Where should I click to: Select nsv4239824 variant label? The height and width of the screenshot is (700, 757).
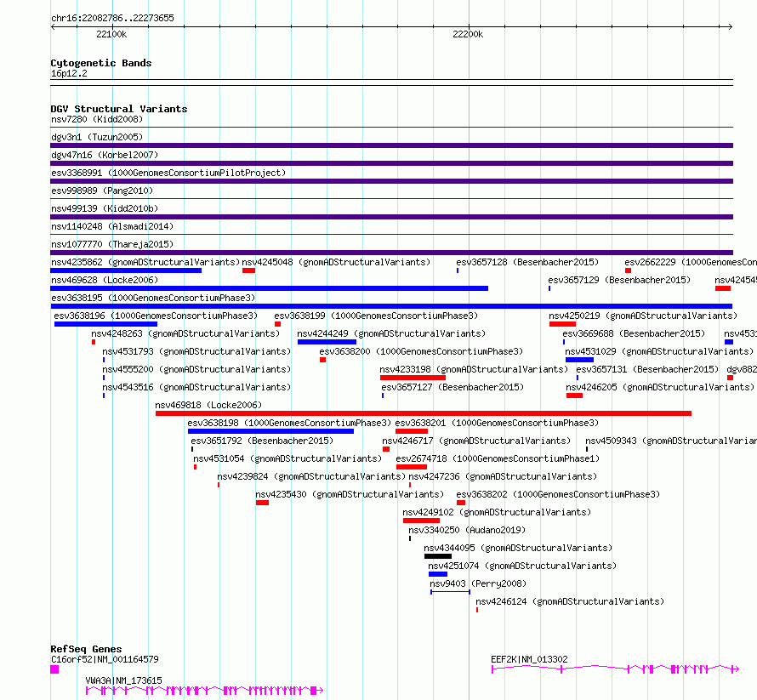pos(311,476)
